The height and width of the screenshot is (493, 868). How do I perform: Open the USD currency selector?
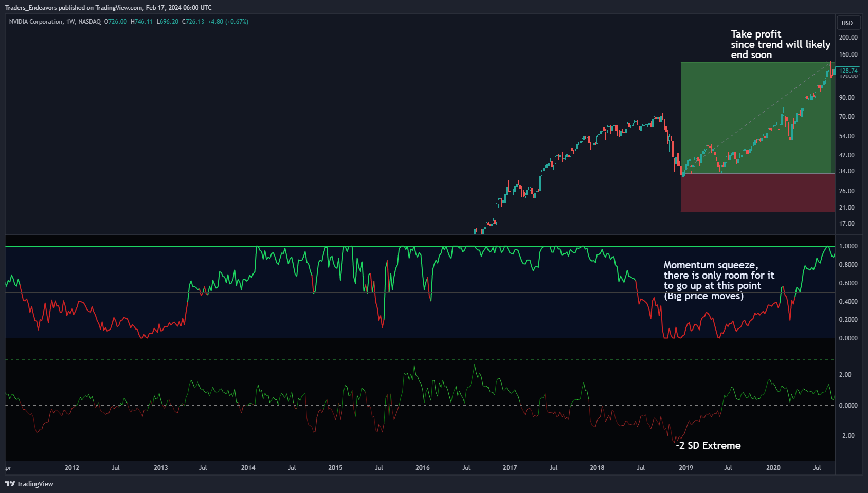tap(847, 23)
